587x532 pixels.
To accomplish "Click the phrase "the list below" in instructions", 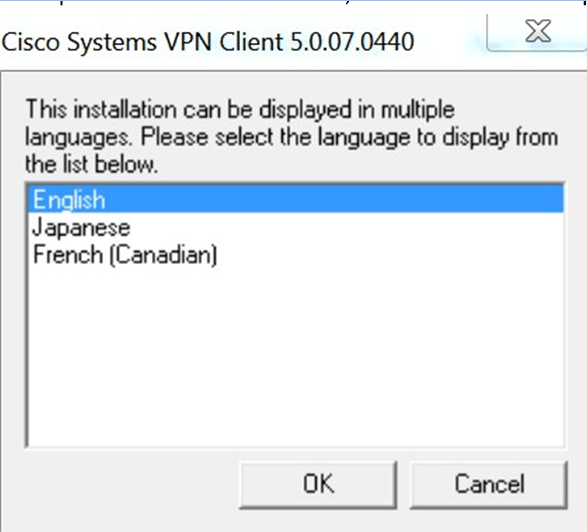I will (89, 164).
